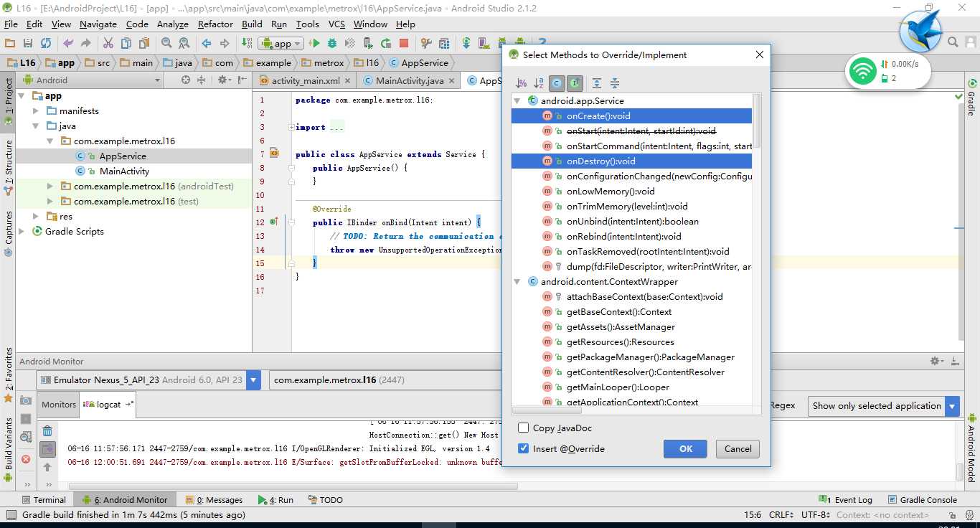Click OK in override dialog
980x528 pixels.
pos(686,448)
